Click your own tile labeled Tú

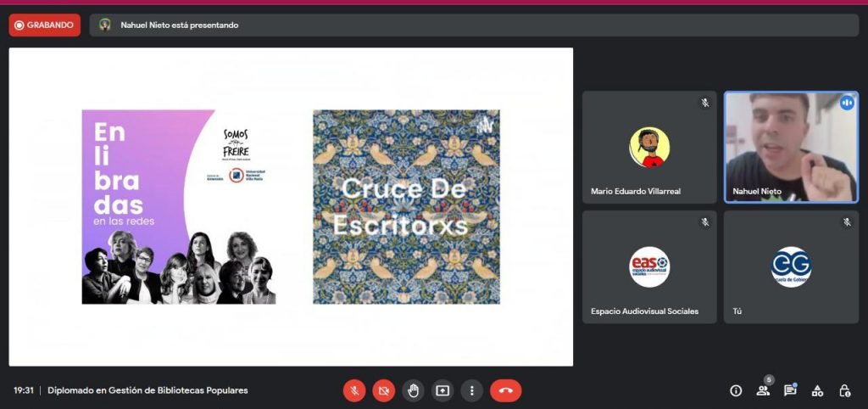pos(791,266)
